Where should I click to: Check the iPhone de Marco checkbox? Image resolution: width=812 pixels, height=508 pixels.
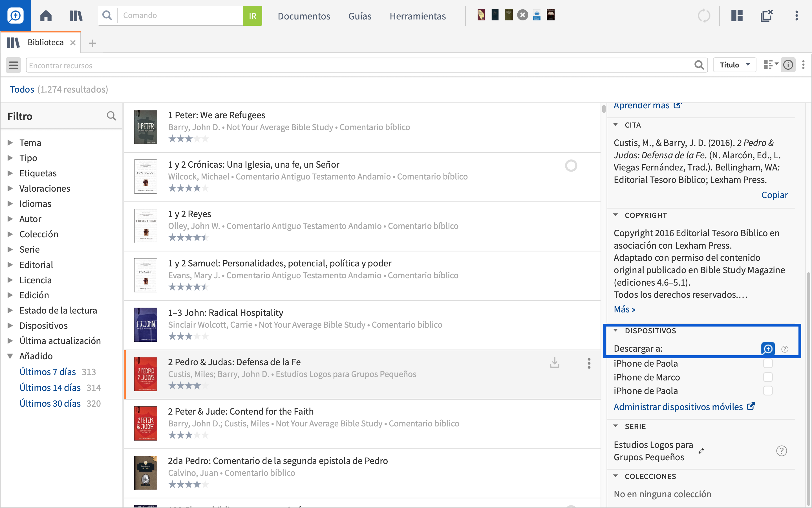[x=768, y=377]
